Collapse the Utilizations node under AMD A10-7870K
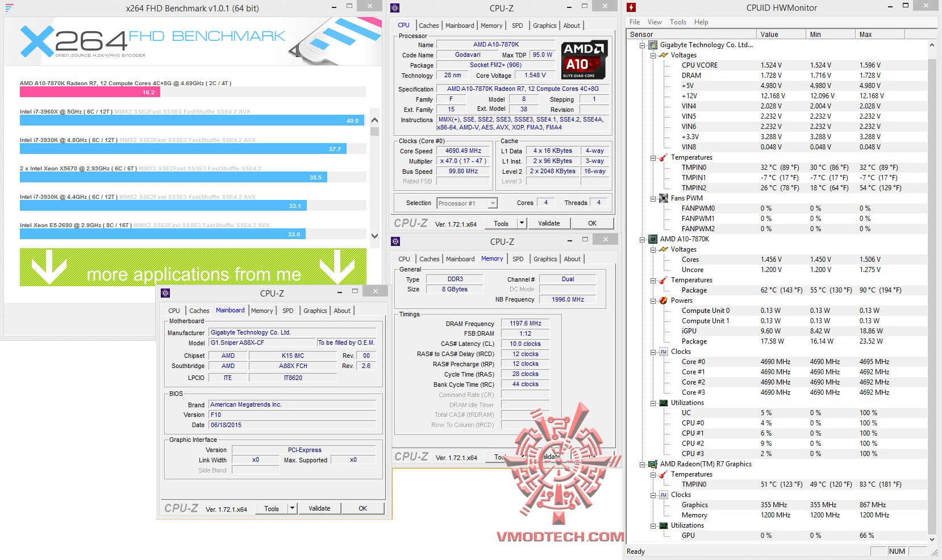The height and width of the screenshot is (560, 942). click(x=653, y=403)
